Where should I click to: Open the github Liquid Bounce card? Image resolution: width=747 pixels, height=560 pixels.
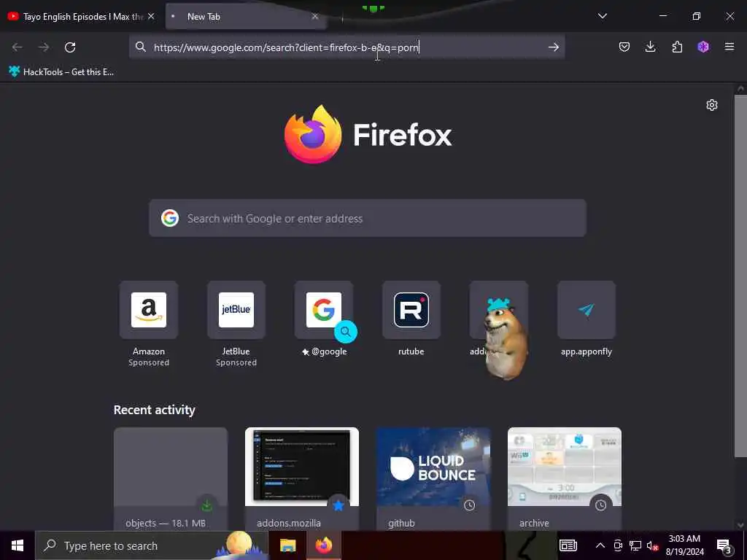click(x=433, y=478)
